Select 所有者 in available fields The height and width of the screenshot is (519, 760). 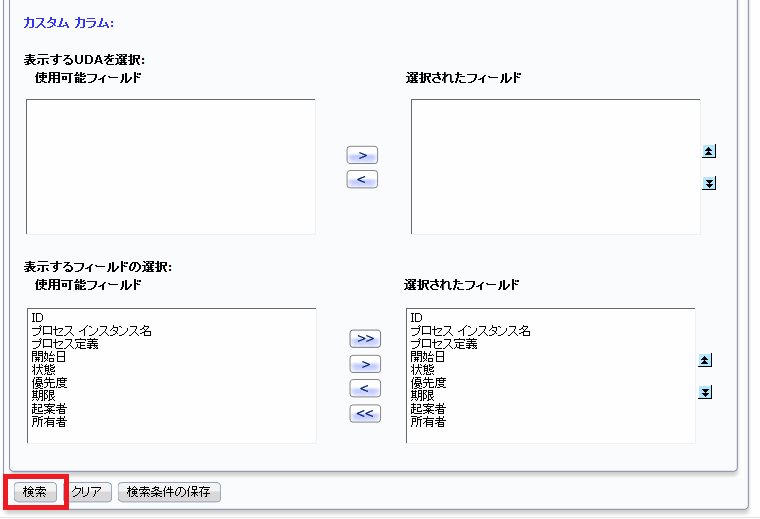coord(49,422)
